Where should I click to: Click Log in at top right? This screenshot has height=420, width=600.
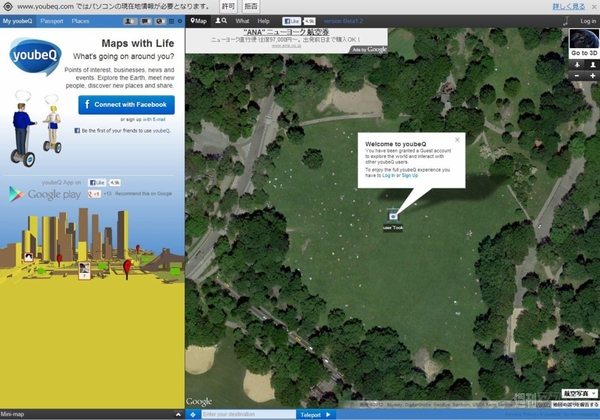pos(588,21)
